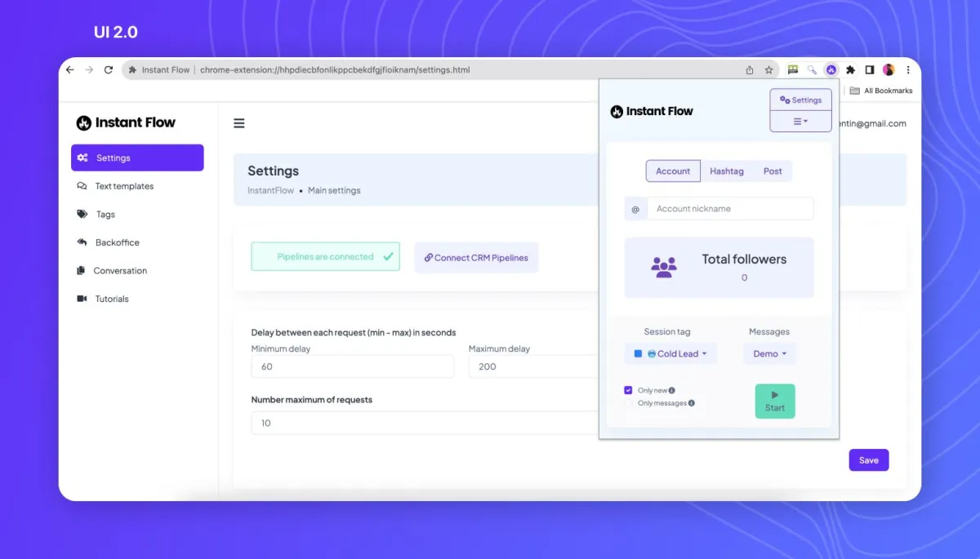Open Settings in the sidebar

137,157
